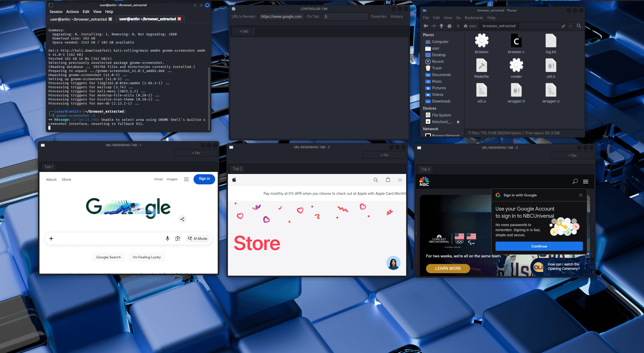Viewport: 644px width, 353px height.
Task: Open the browser executable in Thunar
Action: pyautogui.click(x=481, y=41)
